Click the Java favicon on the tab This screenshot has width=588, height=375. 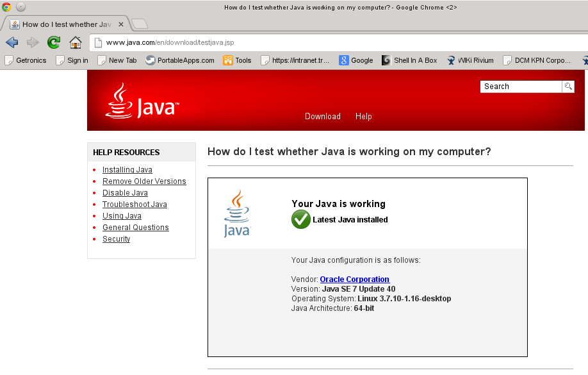coord(15,24)
